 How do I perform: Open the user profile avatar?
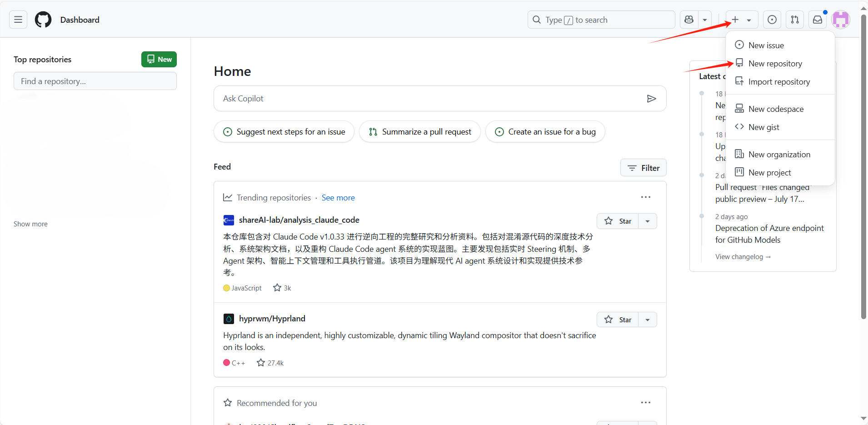click(x=840, y=20)
